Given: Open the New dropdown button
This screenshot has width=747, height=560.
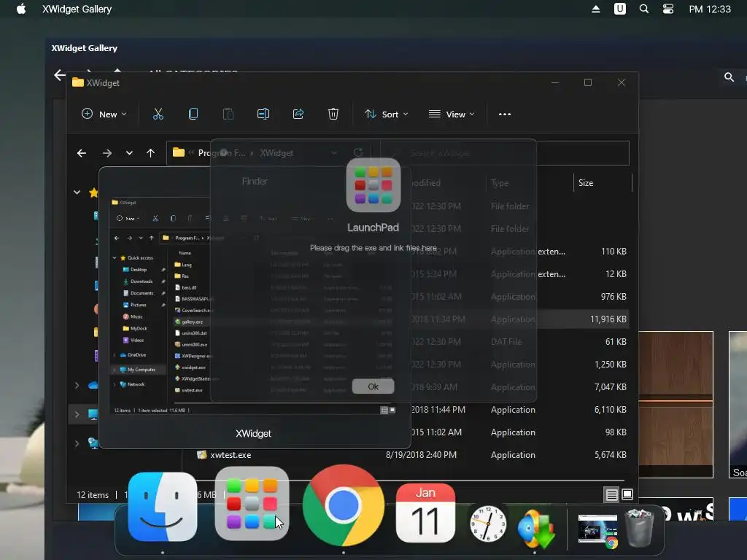Looking at the screenshot, I should 104,114.
